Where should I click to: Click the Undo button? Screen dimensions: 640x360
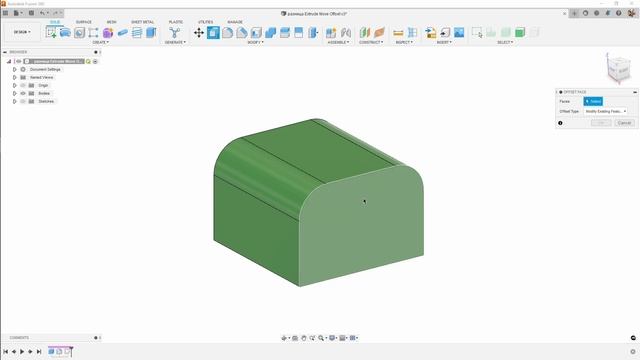[x=42, y=13]
